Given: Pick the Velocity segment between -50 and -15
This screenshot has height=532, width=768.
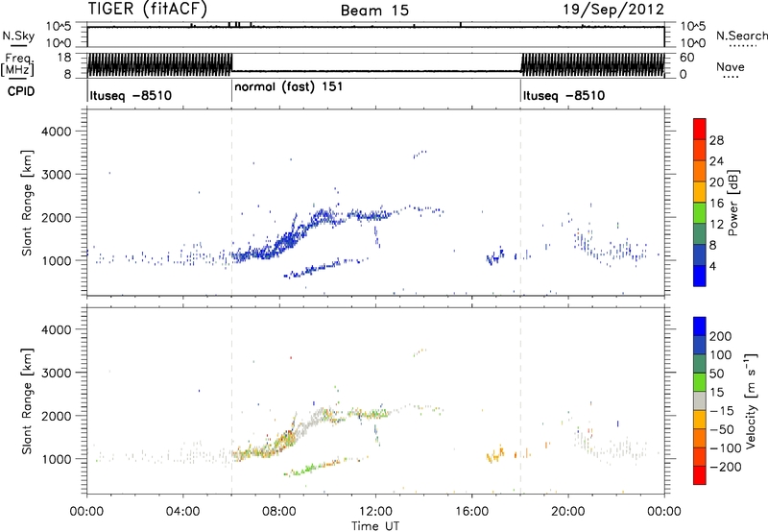Looking at the screenshot, I should (700, 420).
